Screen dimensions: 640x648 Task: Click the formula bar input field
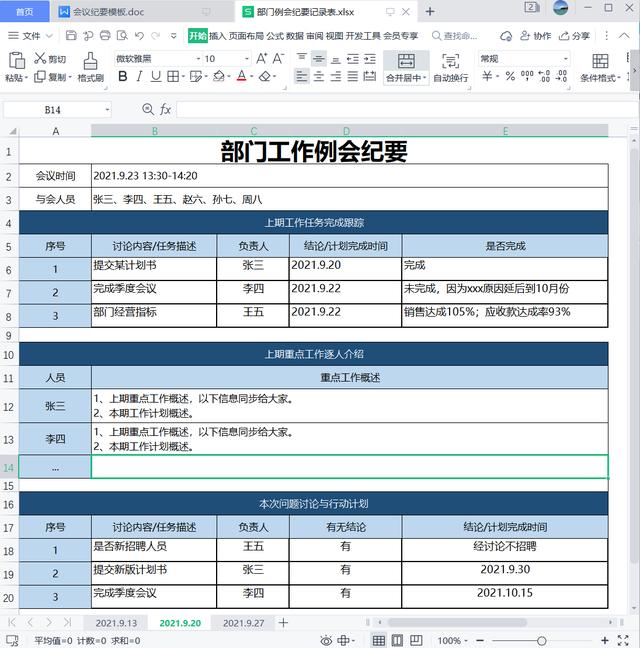pos(407,110)
